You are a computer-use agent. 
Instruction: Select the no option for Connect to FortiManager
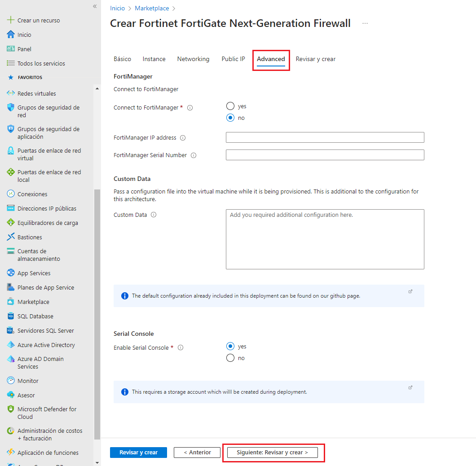230,118
